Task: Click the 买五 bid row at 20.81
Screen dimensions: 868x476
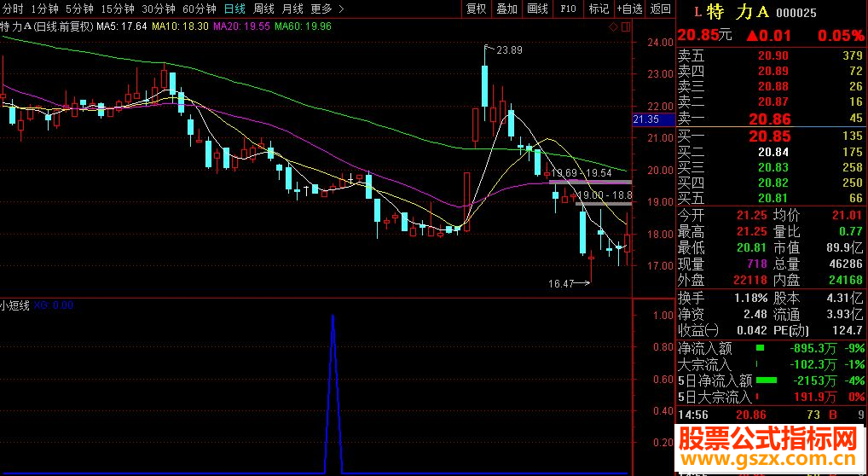Action: coord(771,199)
